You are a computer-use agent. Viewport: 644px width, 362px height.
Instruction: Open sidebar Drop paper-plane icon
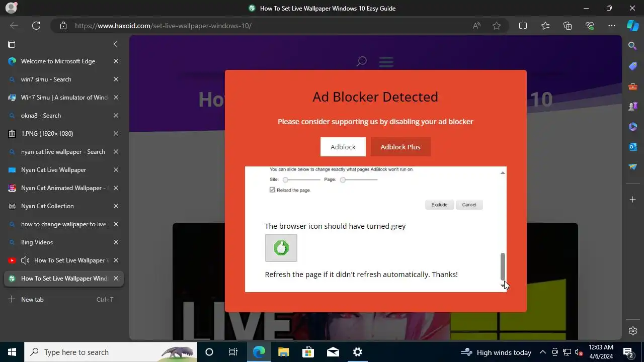(633, 167)
